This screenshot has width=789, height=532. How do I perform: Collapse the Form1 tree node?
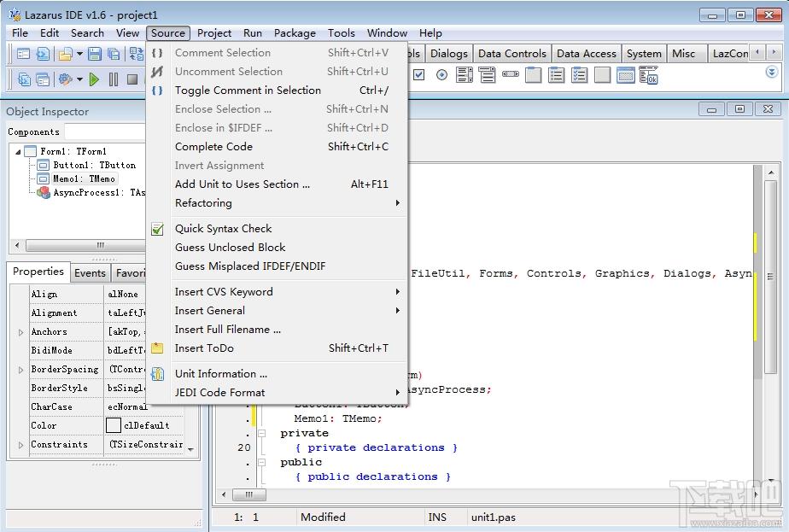pyautogui.click(x=18, y=151)
